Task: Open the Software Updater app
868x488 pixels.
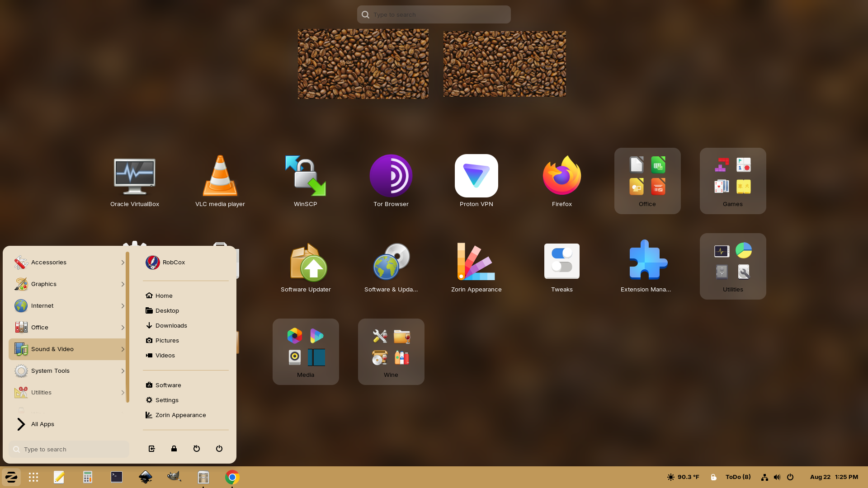Action: 305,267
